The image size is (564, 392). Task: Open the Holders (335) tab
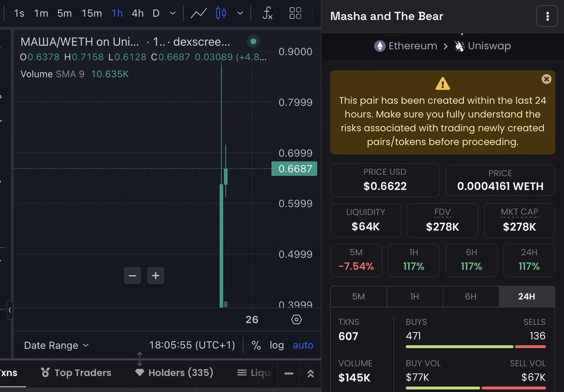[174, 373]
